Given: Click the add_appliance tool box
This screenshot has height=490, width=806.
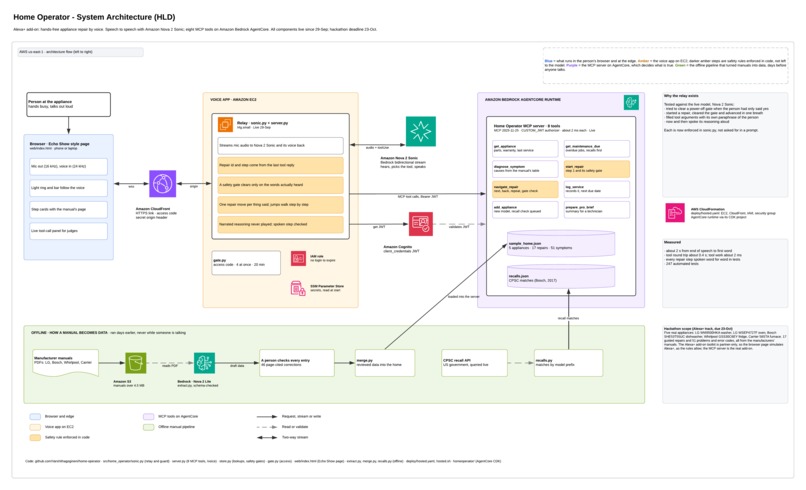Looking at the screenshot, I should click(525, 209).
